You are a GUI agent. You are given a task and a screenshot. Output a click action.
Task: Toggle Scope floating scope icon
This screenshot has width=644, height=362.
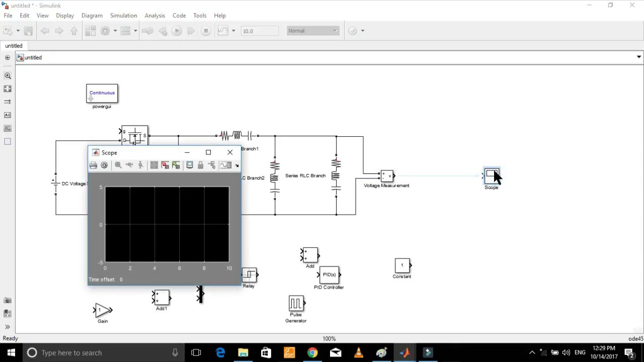(190, 165)
